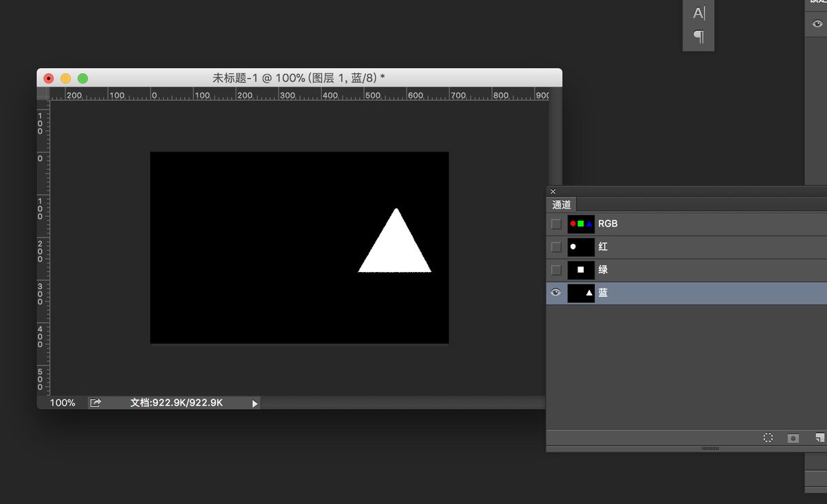Minimize the document window yellow button
827x504 pixels.
click(66, 78)
